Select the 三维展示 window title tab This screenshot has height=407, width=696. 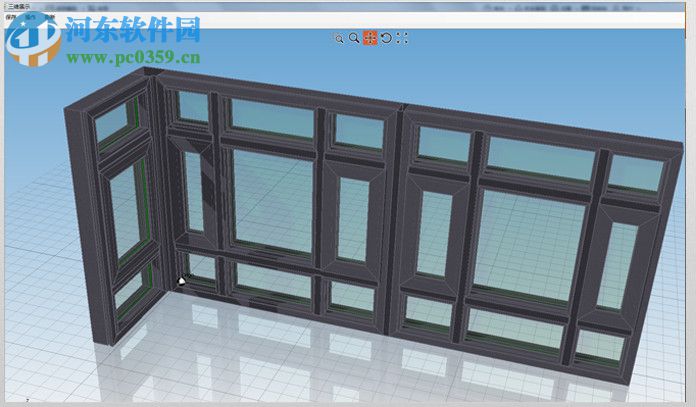tap(17, 7)
